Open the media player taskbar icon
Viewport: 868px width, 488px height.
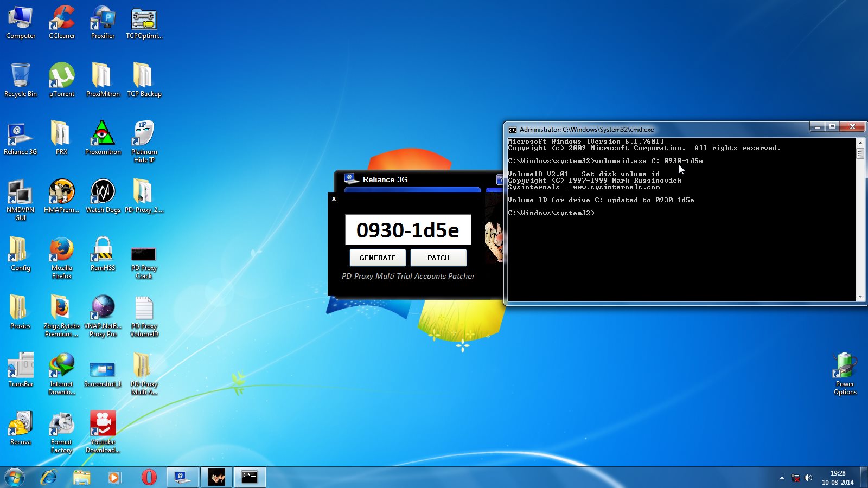coord(114,477)
